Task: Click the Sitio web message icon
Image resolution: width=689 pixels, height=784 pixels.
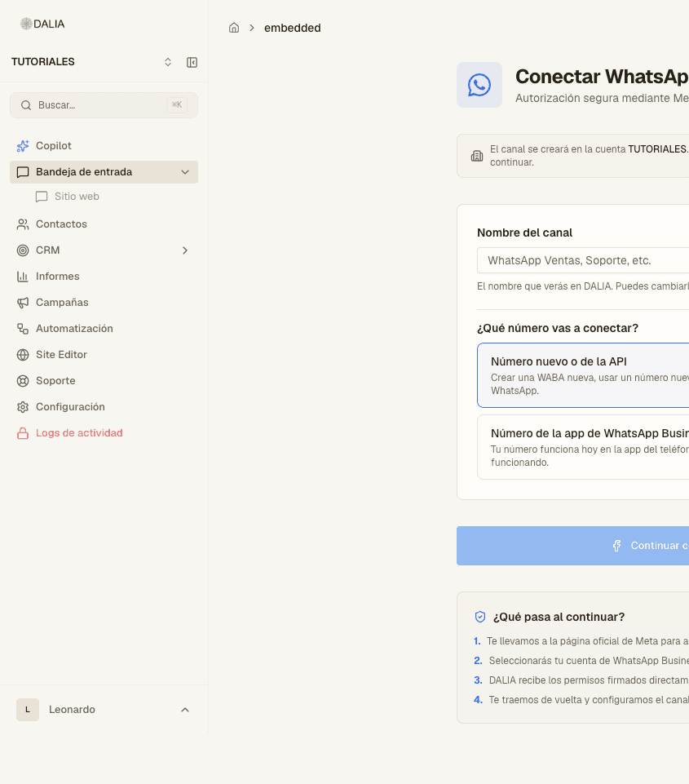Action: click(42, 197)
